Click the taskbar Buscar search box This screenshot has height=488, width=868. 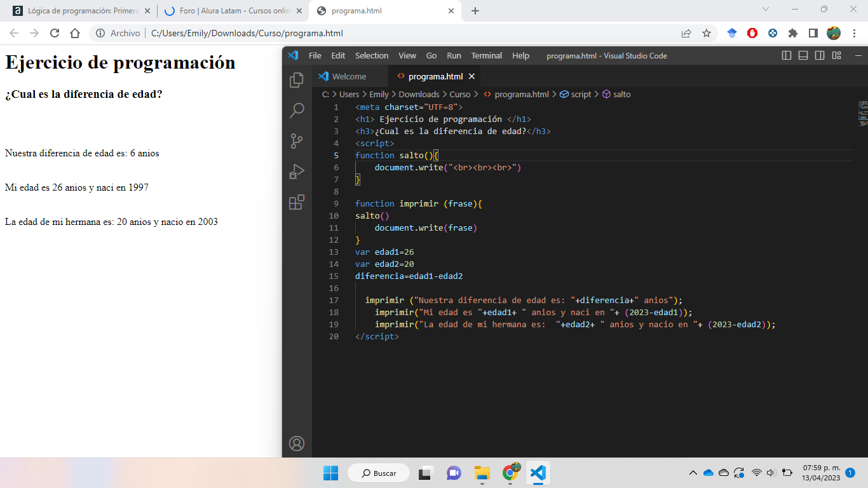tap(379, 473)
